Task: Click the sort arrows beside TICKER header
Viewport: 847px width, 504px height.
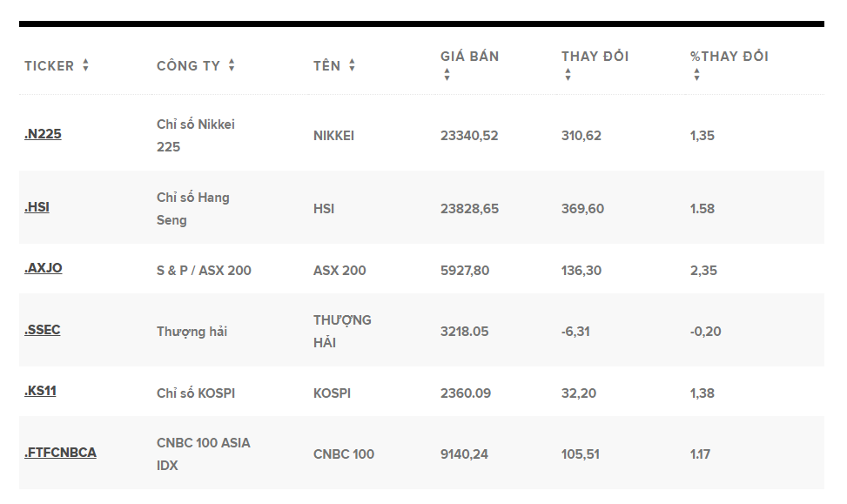Action: [x=85, y=65]
